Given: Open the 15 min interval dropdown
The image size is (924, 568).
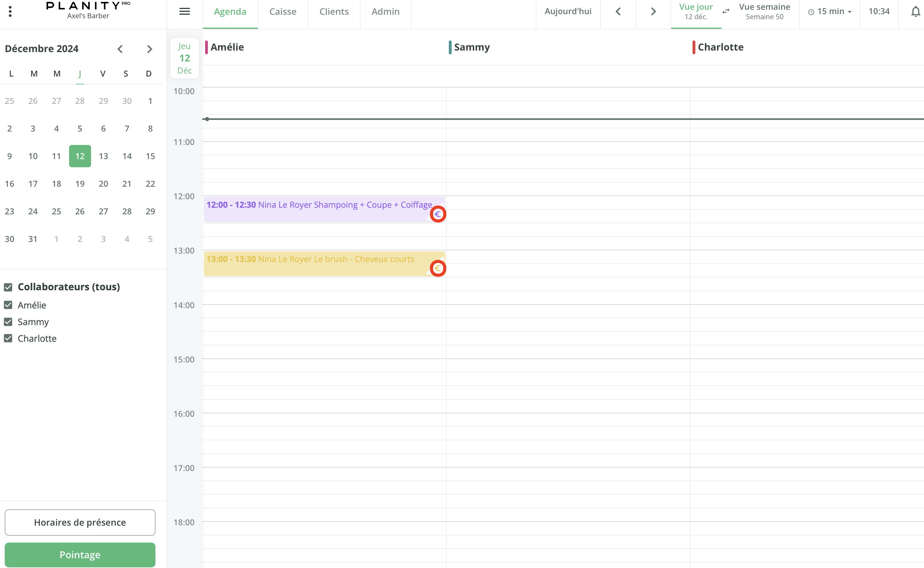Looking at the screenshot, I should point(830,12).
